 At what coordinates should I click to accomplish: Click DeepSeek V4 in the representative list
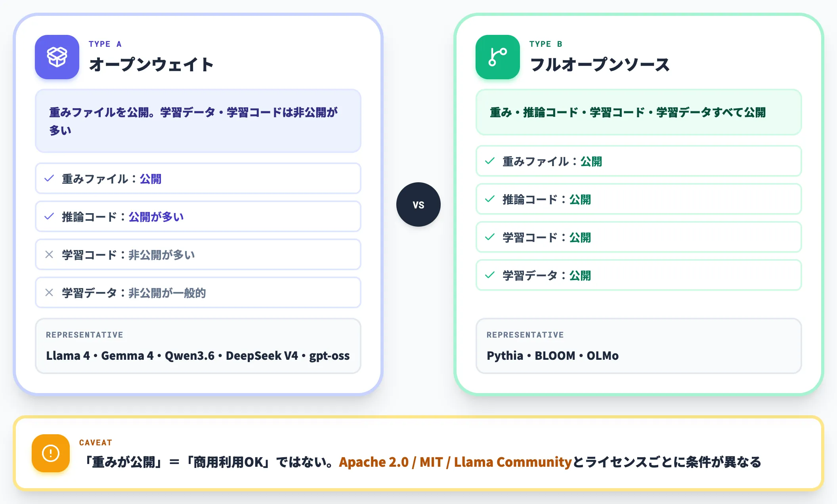click(x=262, y=356)
